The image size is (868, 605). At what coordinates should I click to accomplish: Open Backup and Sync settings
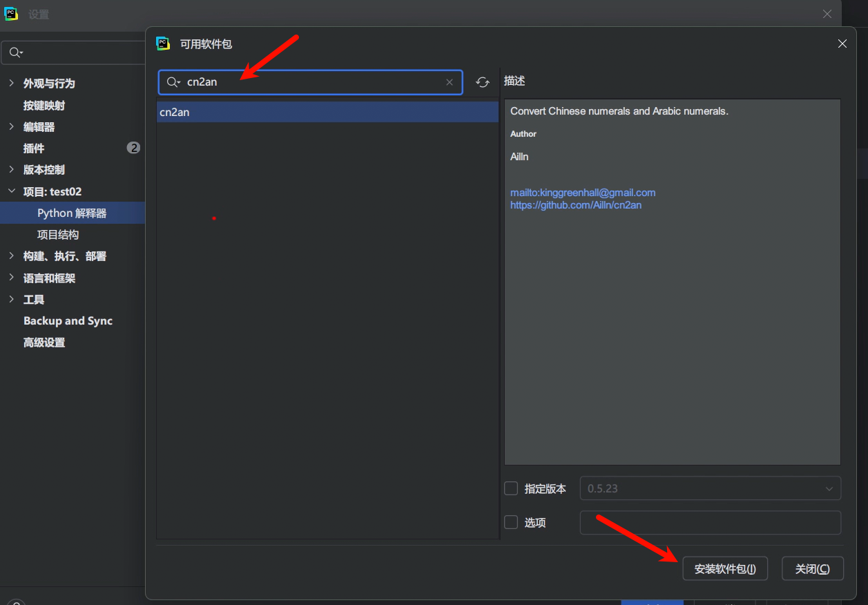click(x=68, y=320)
